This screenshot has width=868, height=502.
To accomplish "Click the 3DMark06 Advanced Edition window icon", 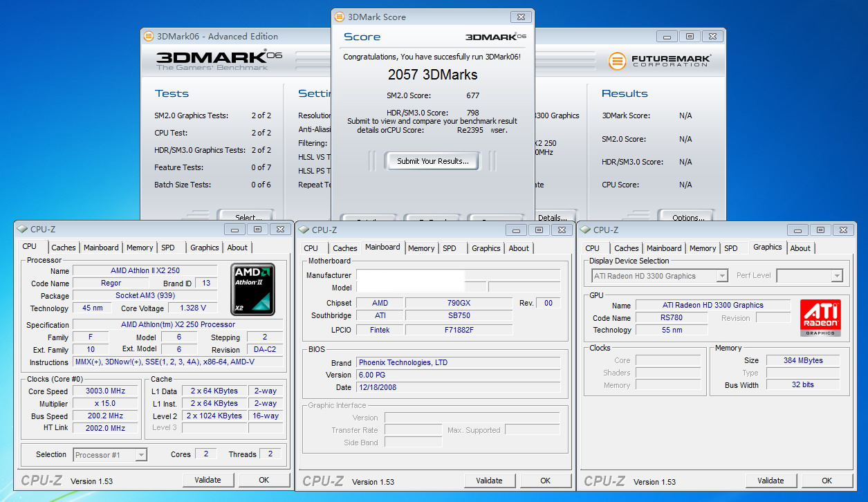I will click(x=149, y=36).
